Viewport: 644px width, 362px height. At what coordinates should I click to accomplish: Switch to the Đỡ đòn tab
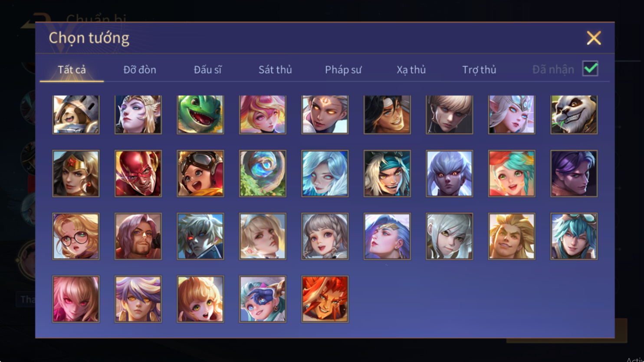click(x=140, y=69)
